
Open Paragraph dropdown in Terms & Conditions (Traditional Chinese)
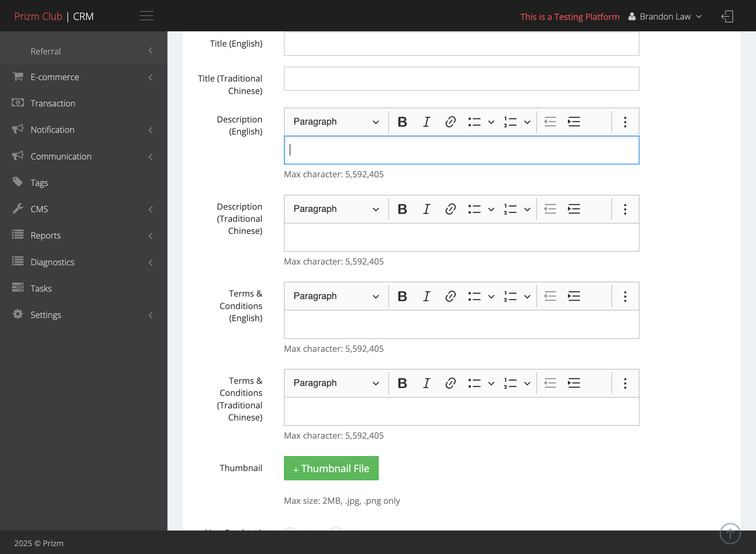(336, 383)
